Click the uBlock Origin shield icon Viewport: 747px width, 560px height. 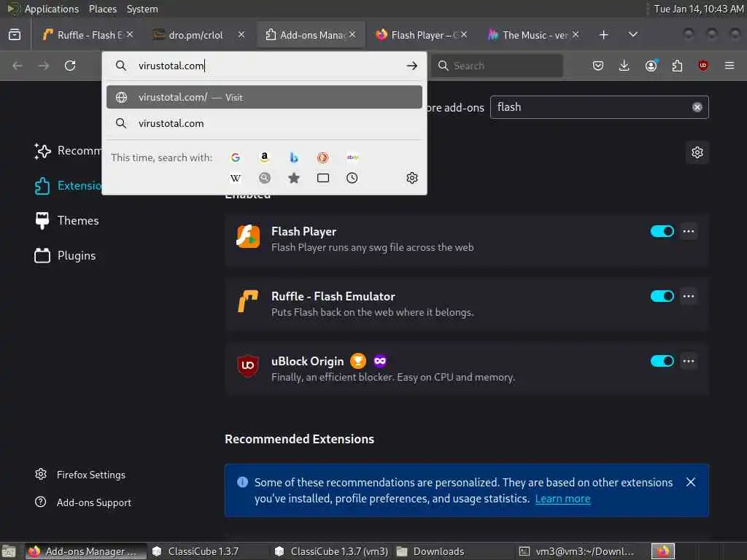[248, 366]
